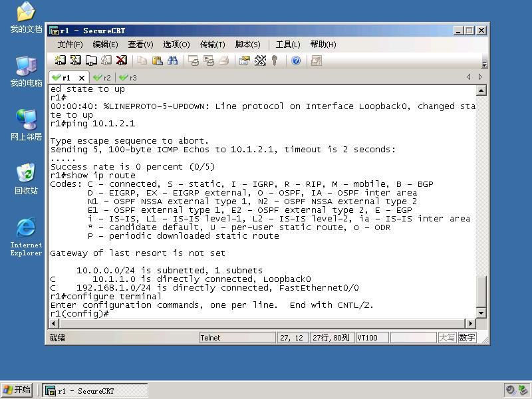Click the window resize grip corner
Image resolution: width=532 pixels, height=399 pixels.
(x=485, y=340)
